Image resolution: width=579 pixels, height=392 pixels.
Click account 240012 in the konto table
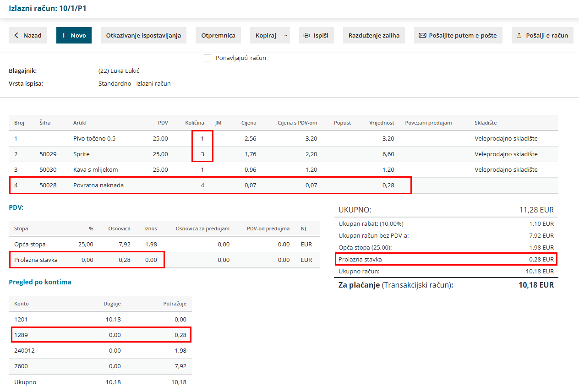tap(24, 350)
